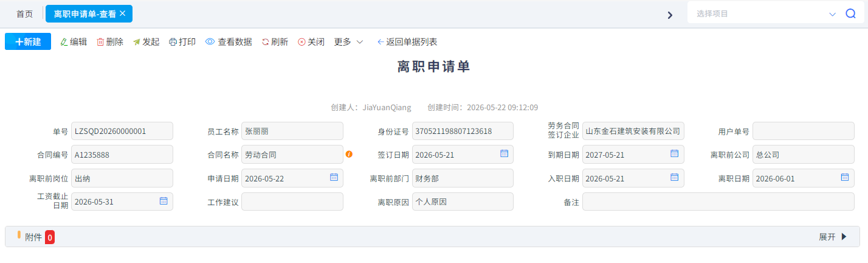
Task: Click the 签订日期 value 2026-05-21
Action: point(435,155)
